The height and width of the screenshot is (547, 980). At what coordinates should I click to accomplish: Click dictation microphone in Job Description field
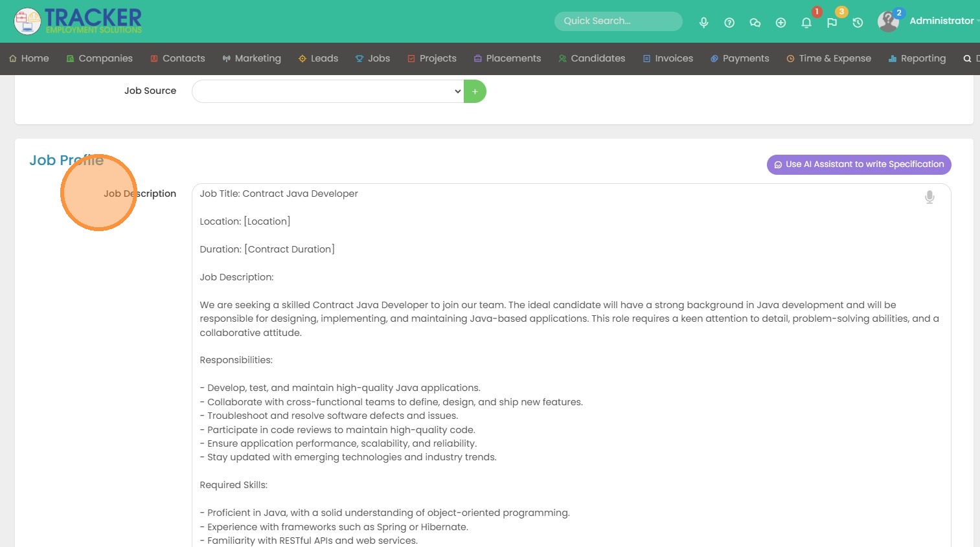tap(929, 197)
